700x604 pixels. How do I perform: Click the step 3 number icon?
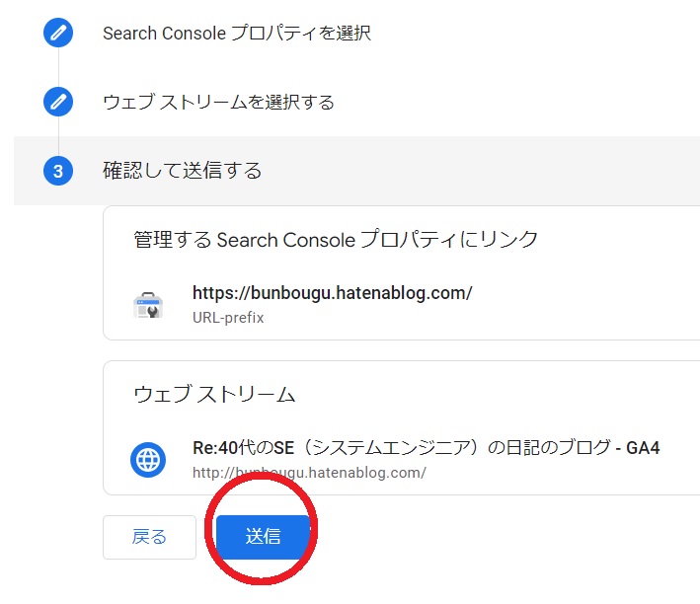(x=58, y=171)
